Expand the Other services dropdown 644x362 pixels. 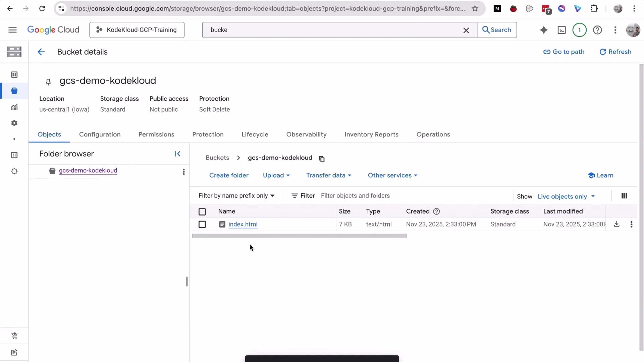coord(393,176)
